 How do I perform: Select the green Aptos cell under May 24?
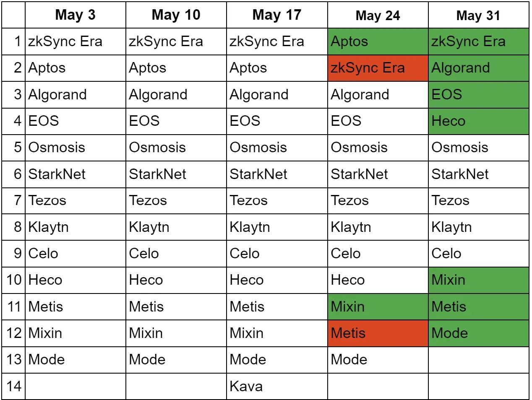378,42
